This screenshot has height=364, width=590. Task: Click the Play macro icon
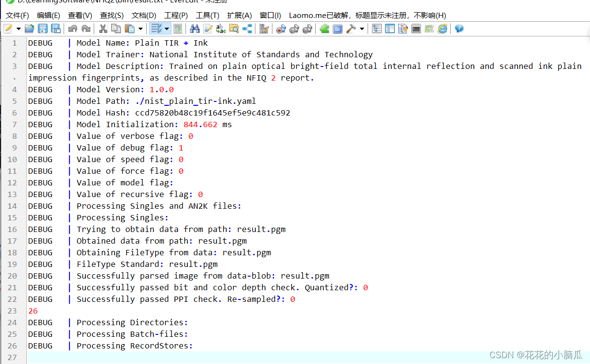point(294,29)
